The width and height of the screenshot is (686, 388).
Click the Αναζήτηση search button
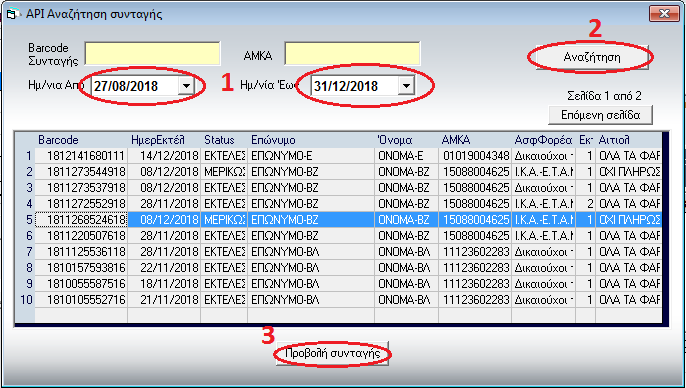tap(592, 57)
